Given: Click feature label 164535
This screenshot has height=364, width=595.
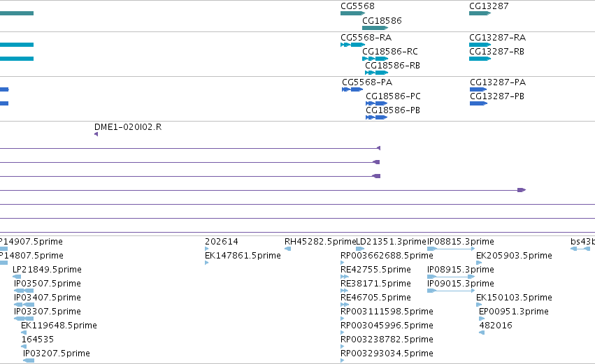Looking at the screenshot, I should [x=38, y=340].
